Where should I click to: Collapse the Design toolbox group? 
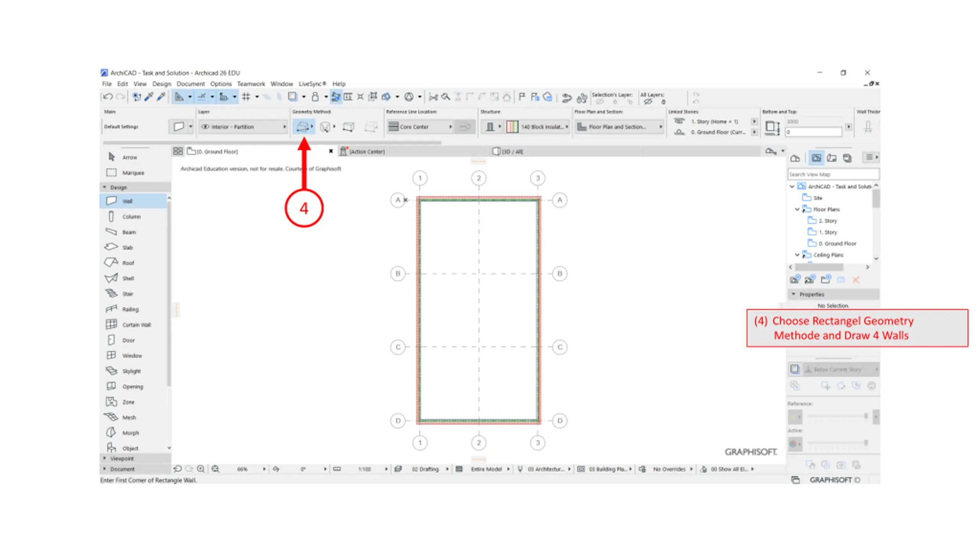[105, 187]
